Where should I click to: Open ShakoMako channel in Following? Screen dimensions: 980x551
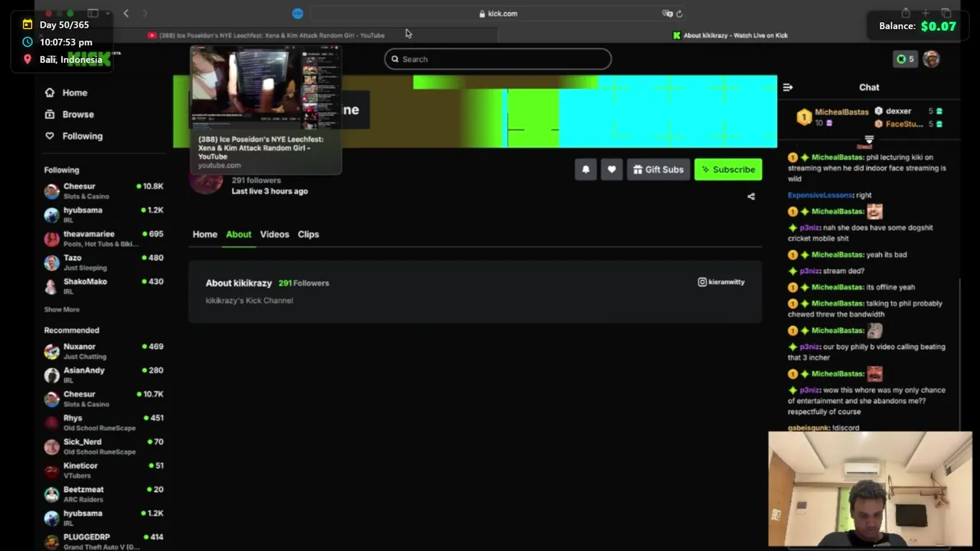coord(103,285)
